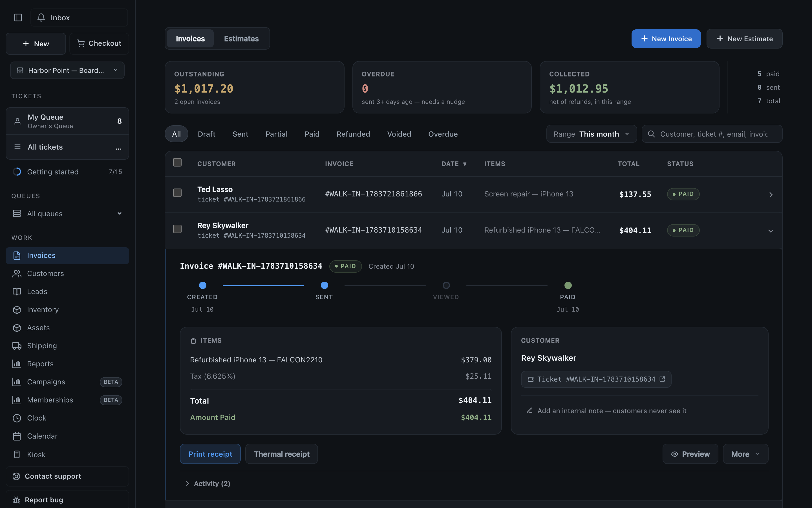Sort by the DATE column header
The image size is (812, 508).
click(454, 164)
